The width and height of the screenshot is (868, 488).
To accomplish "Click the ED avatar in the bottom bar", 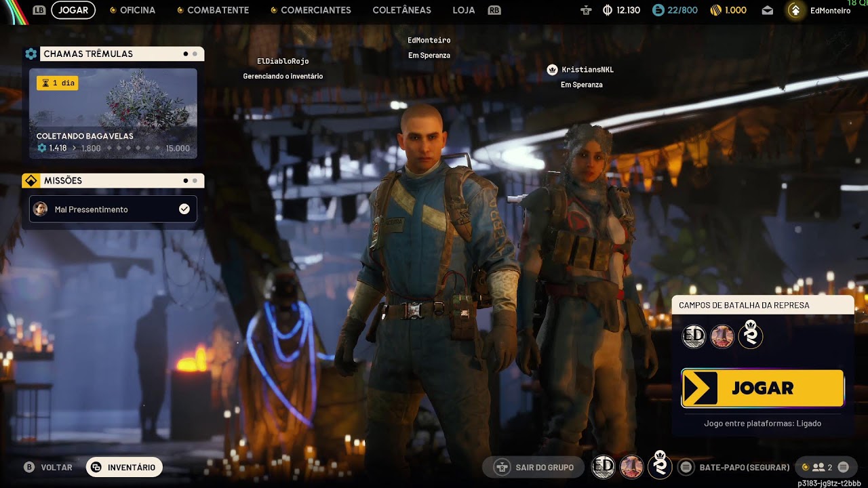I will click(x=604, y=466).
